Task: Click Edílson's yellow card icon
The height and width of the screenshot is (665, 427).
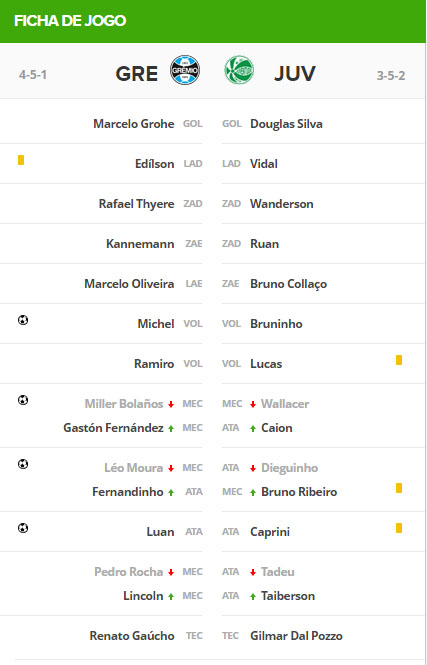Action: tap(21, 160)
